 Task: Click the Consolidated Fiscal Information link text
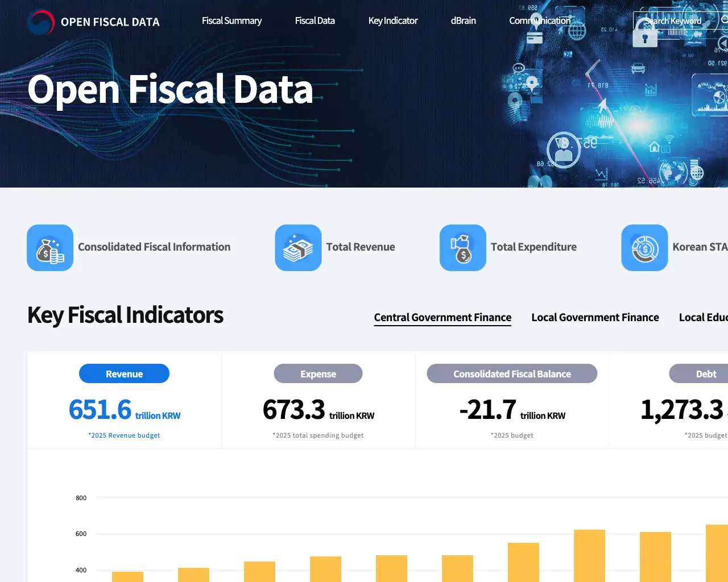(154, 247)
